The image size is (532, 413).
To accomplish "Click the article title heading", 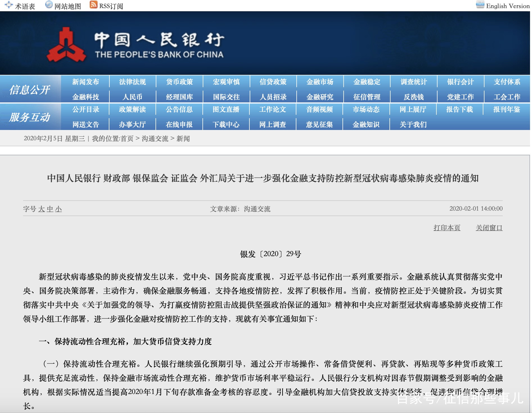I will pyautogui.click(x=263, y=178).
